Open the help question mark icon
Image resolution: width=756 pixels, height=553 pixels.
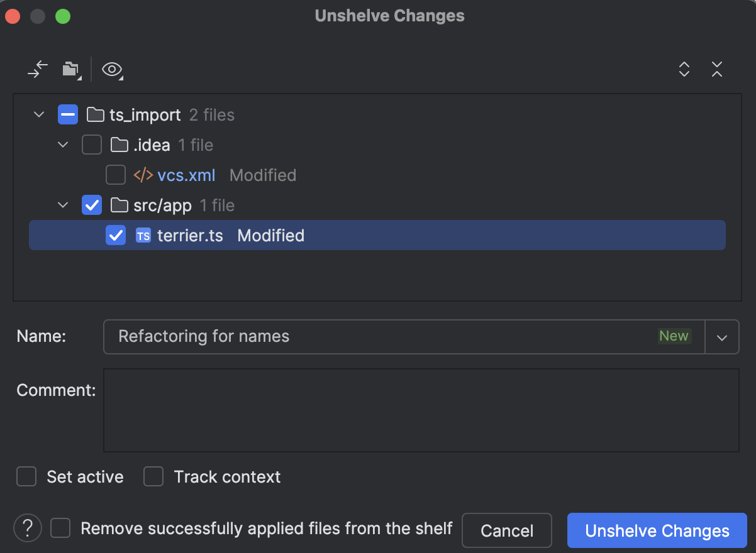pyautogui.click(x=27, y=528)
